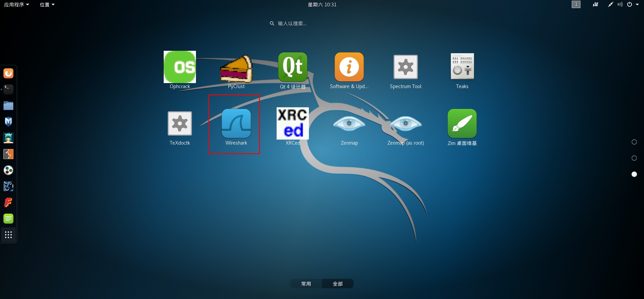644x299 pixels.
Task: Open the Teaks mixer application
Action: [462, 66]
